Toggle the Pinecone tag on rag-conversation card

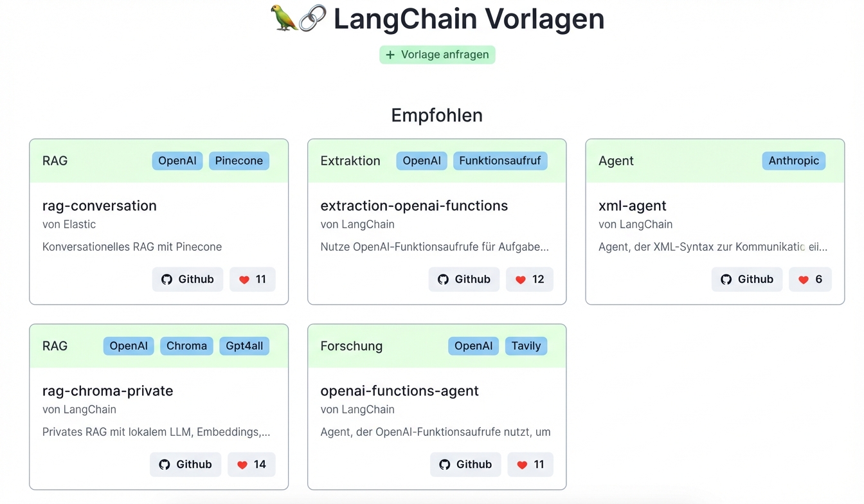[239, 161]
